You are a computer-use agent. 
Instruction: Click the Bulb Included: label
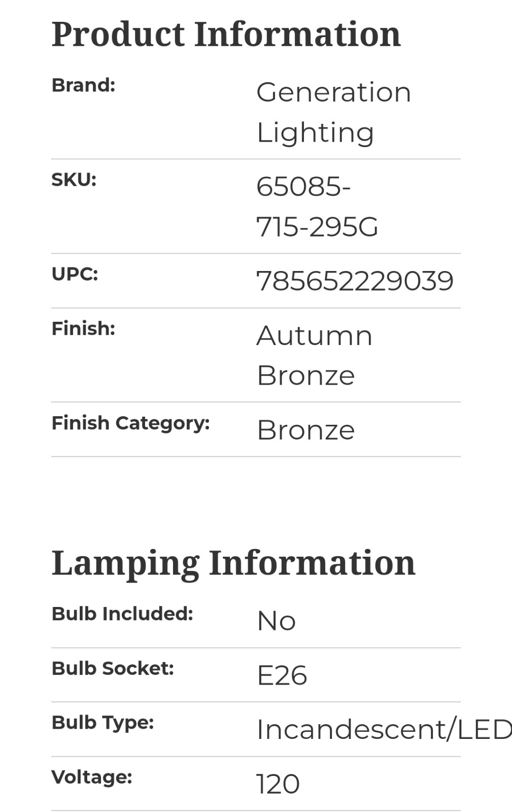click(x=123, y=614)
